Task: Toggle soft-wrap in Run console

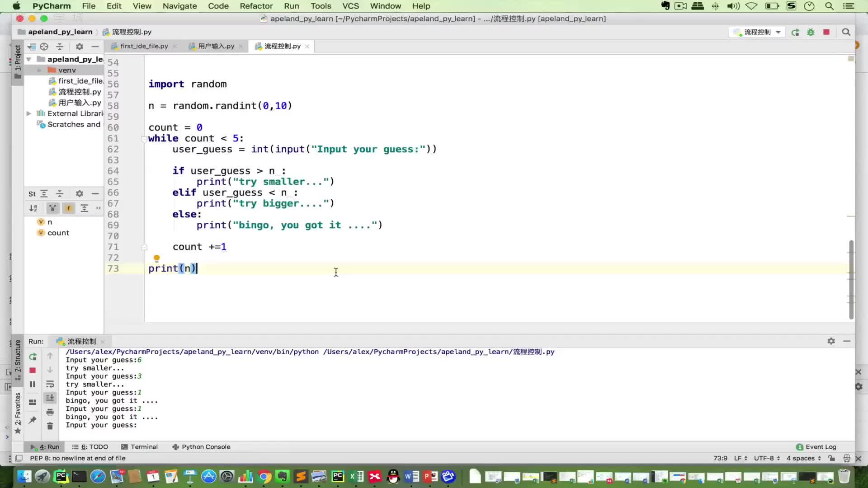Action: 50,384
